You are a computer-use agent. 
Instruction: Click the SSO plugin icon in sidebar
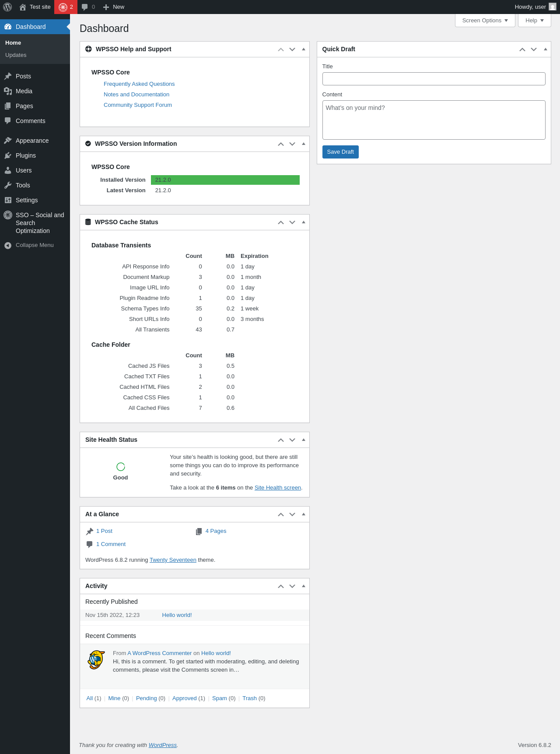click(x=8, y=215)
